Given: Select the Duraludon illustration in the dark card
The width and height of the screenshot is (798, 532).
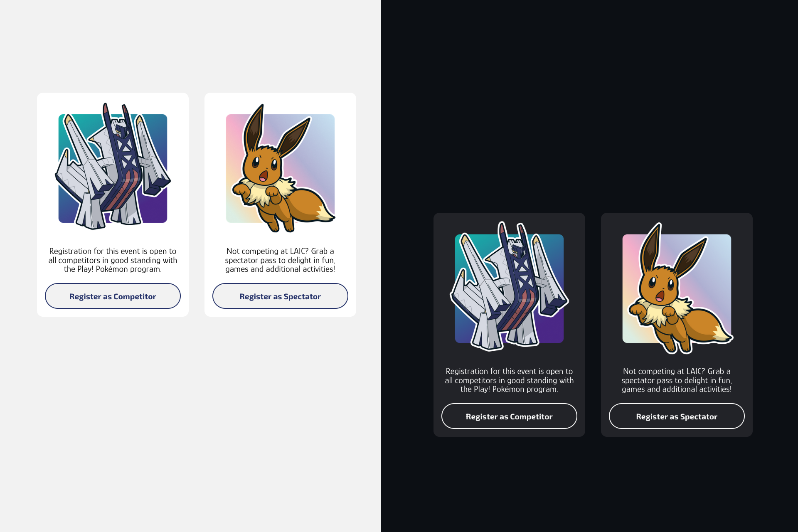Looking at the screenshot, I should click(x=509, y=286).
